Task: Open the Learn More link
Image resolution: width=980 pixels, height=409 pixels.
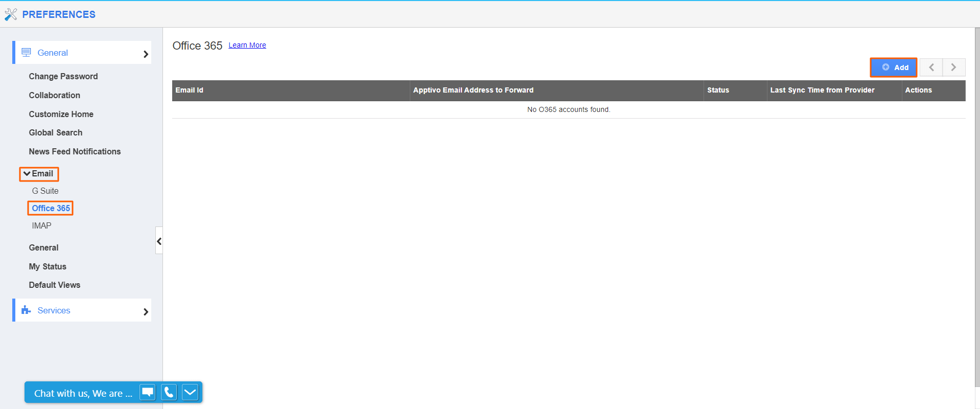Action: pyautogui.click(x=247, y=45)
